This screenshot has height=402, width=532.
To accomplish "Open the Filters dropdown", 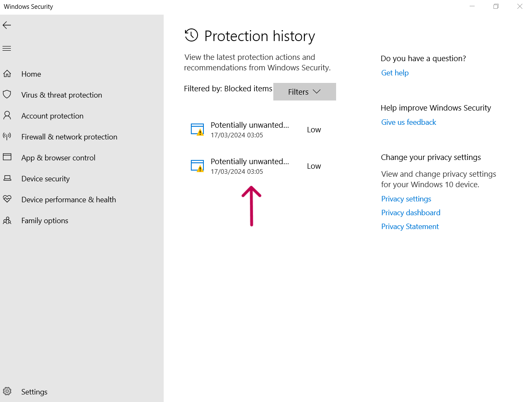I will click(305, 92).
